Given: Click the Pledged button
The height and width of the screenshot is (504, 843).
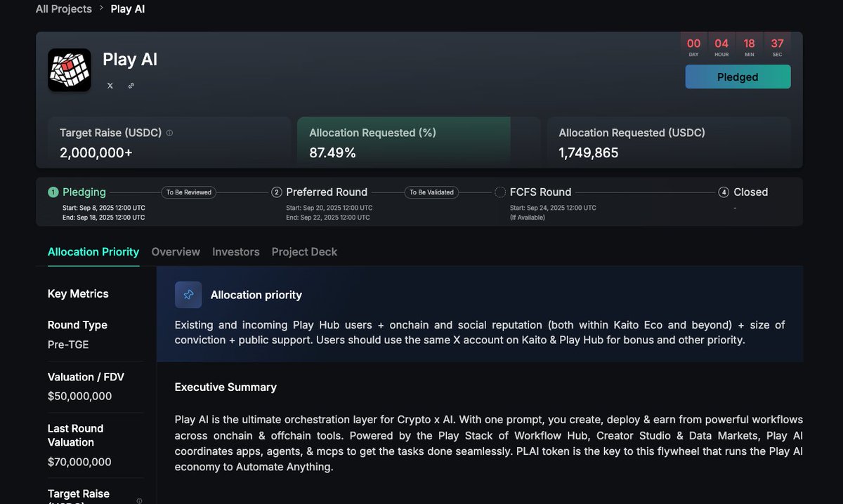Looking at the screenshot, I should coord(738,77).
